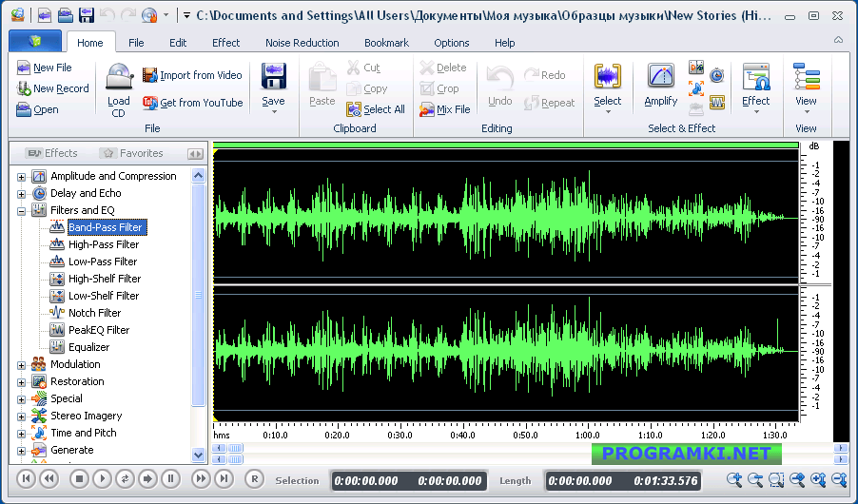Create a New File from the ribbon
Image resolution: width=858 pixels, height=504 pixels.
pos(45,68)
